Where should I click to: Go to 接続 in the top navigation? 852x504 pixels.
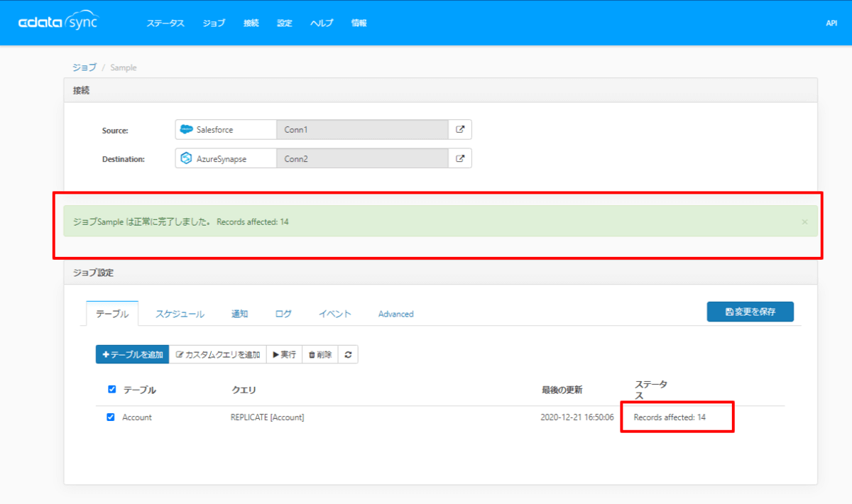(x=251, y=23)
